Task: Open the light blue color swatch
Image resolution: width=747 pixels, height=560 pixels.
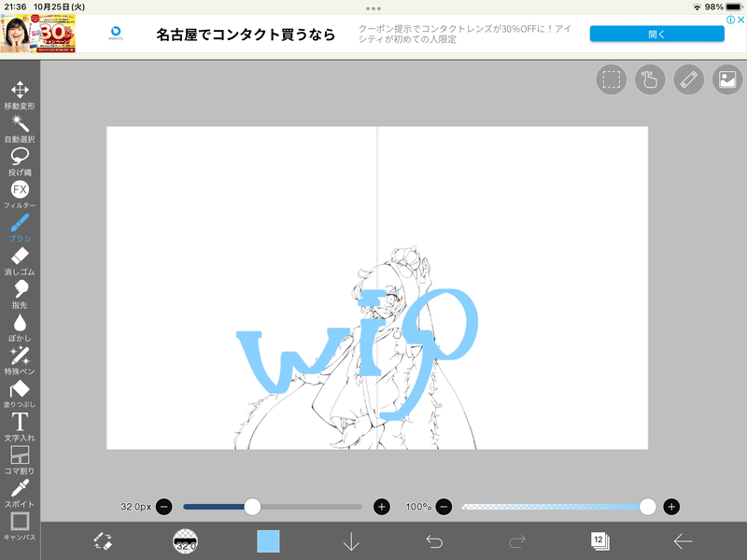Action: pyautogui.click(x=268, y=541)
